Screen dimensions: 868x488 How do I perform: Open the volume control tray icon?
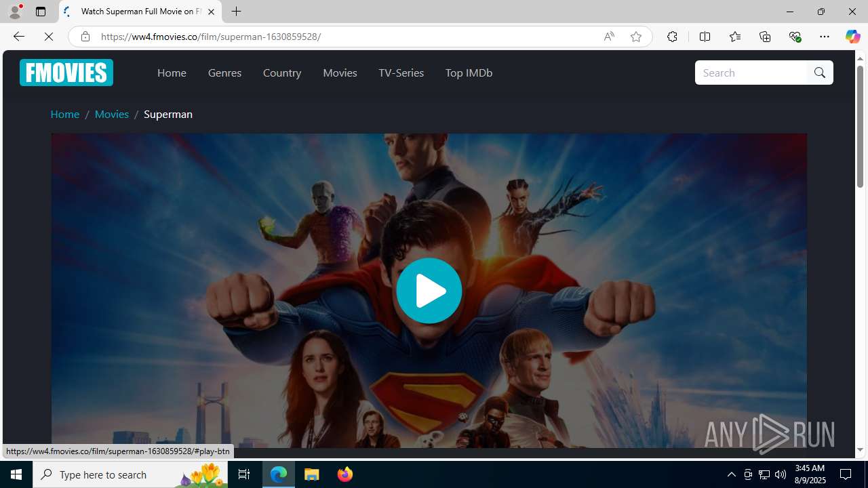tap(781, 474)
